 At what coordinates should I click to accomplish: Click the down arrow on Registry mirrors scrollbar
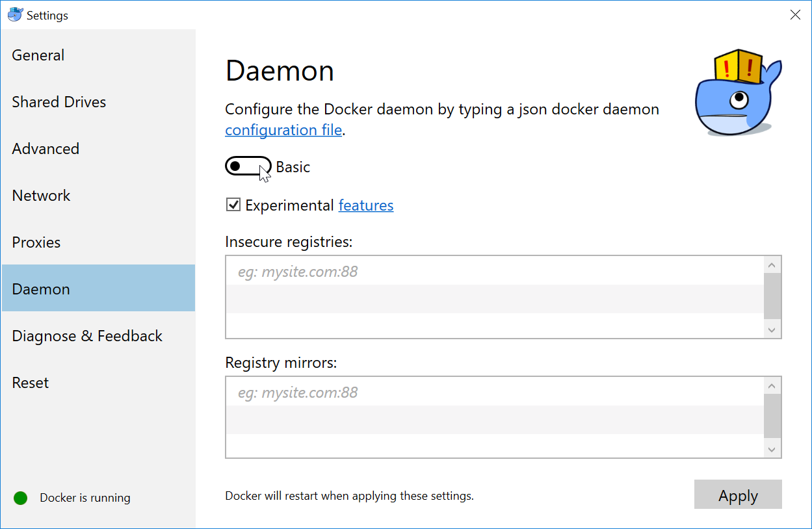click(x=772, y=448)
